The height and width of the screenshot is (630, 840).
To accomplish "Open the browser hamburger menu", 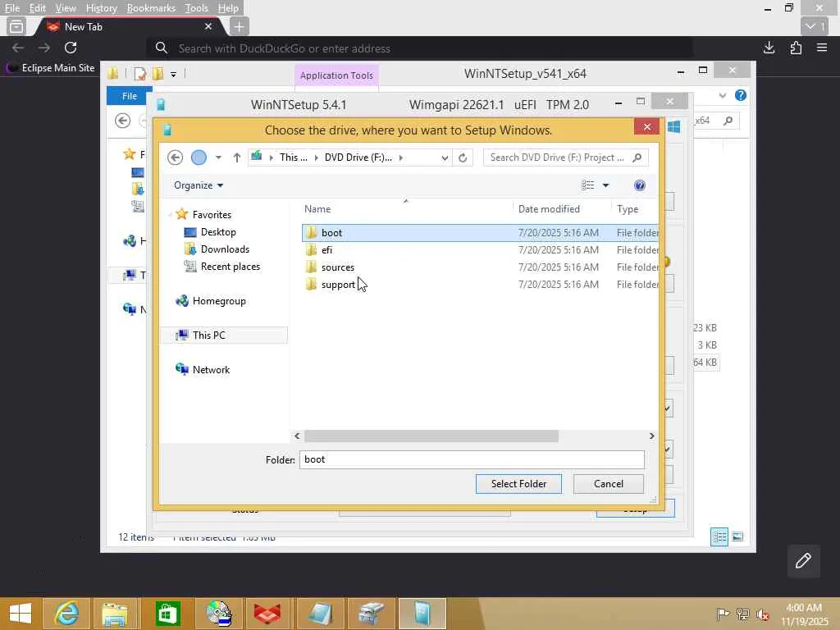I will (822, 48).
